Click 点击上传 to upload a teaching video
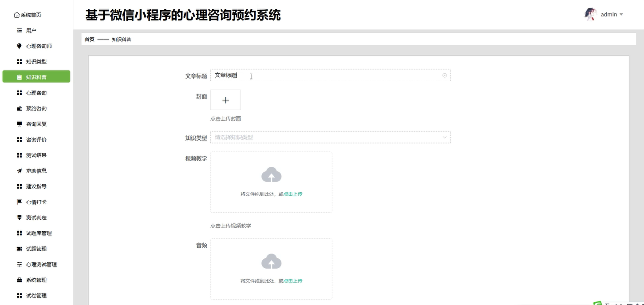 (292, 194)
